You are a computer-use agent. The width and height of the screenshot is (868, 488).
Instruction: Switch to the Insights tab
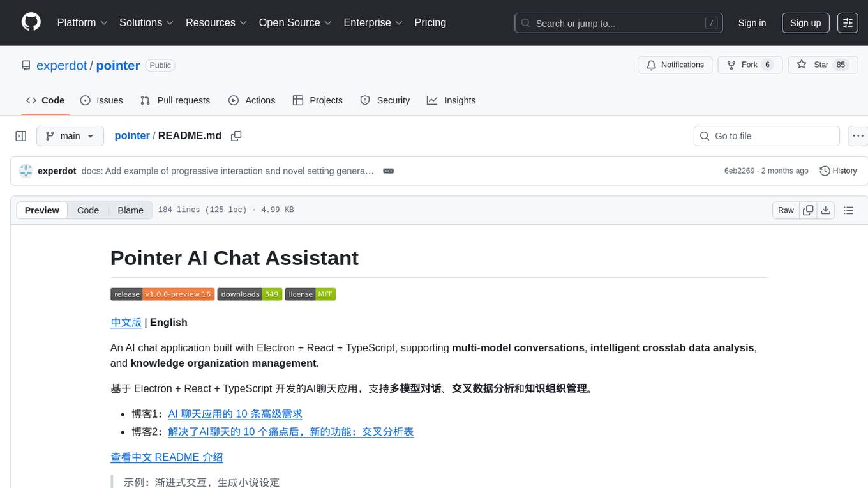coord(451,100)
